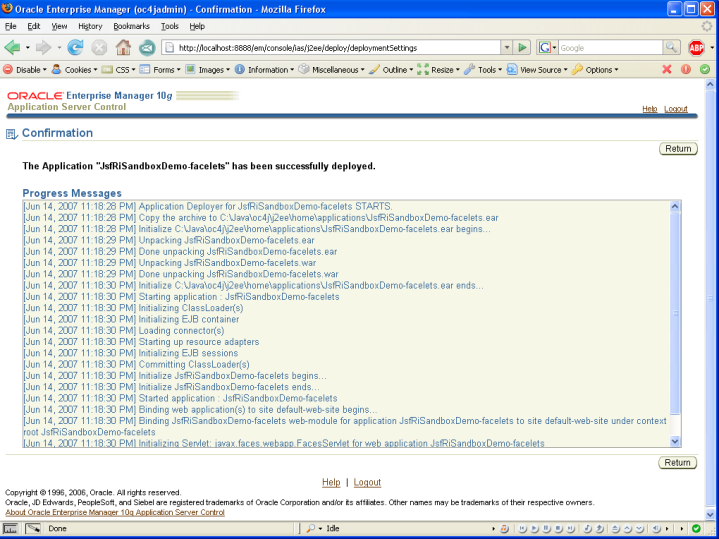This screenshot has height=539, width=719.
Task: Open the Cookies dropdown menu
Action: click(x=74, y=70)
